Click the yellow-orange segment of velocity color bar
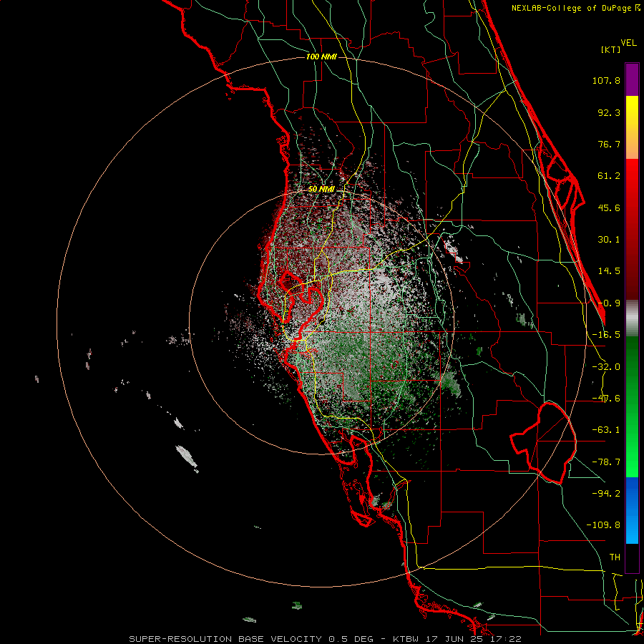This screenshot has width=644, height=644. pyautogui.click(x=632, y=127)
